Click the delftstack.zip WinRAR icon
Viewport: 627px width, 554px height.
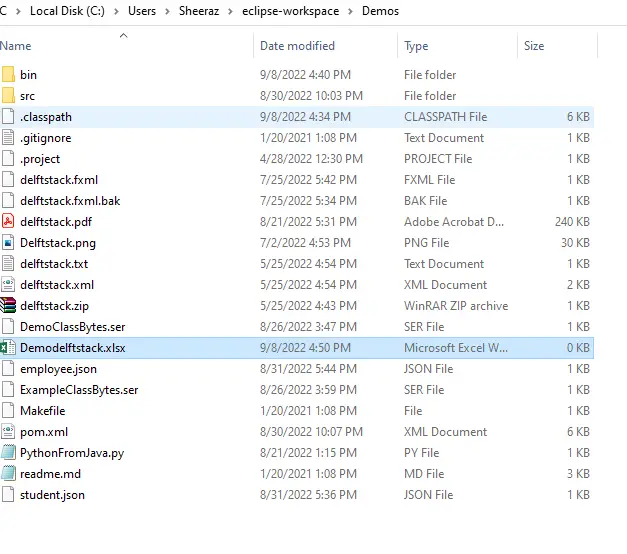(8, 306)
